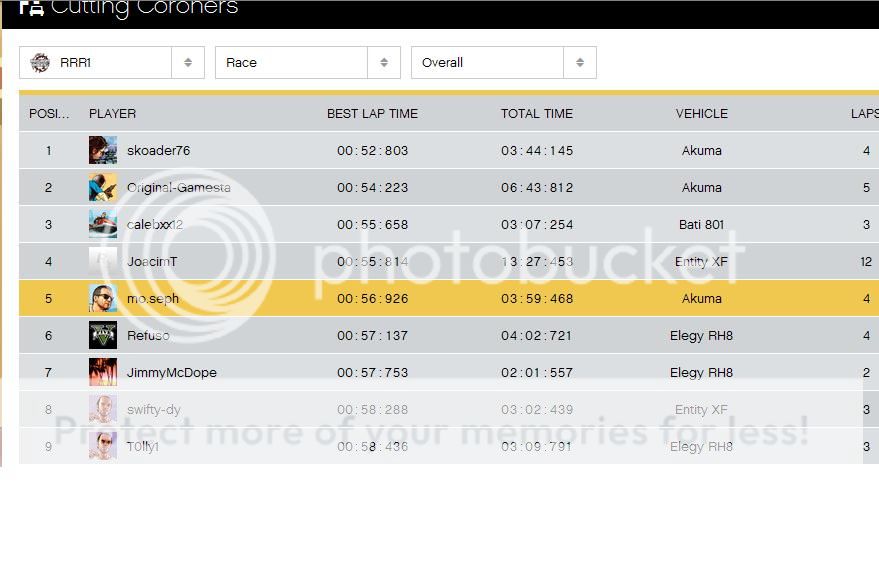Click the crew emblem icon beside RRR1
Image resolution: width=879 pixels, height=575 pixels.
click(x=40, y=63)
